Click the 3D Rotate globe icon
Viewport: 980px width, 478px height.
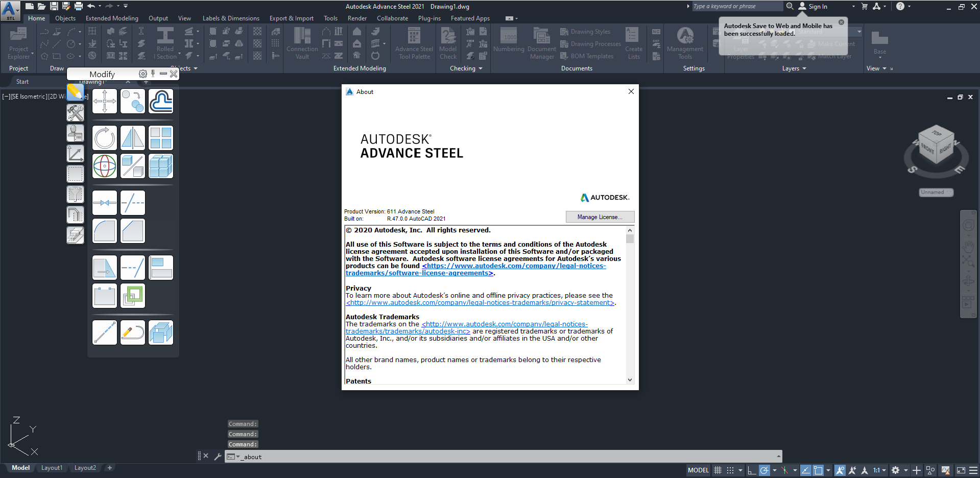click(105, 166)
